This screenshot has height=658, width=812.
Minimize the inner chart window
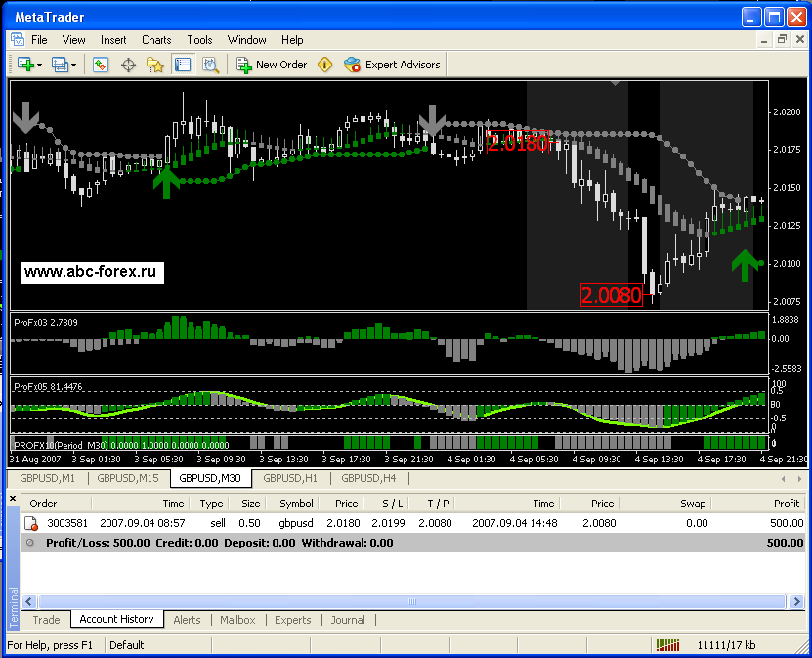coord(764,40)
